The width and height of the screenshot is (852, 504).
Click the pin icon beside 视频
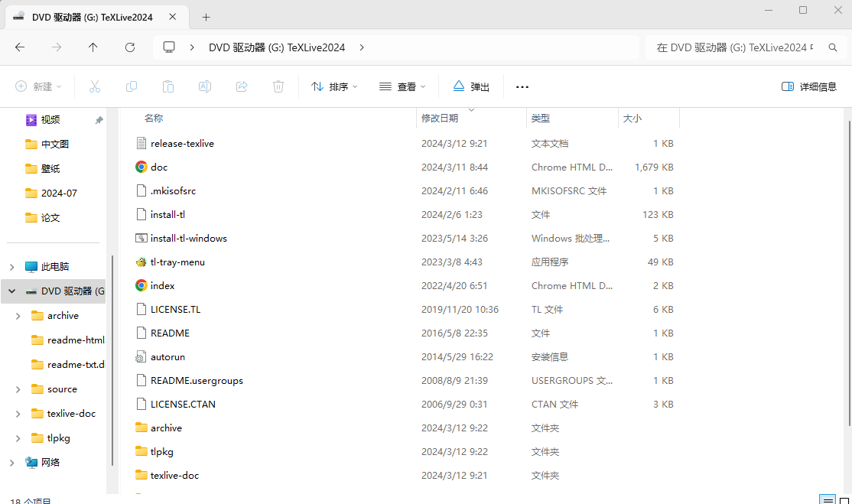pos(99,120)
